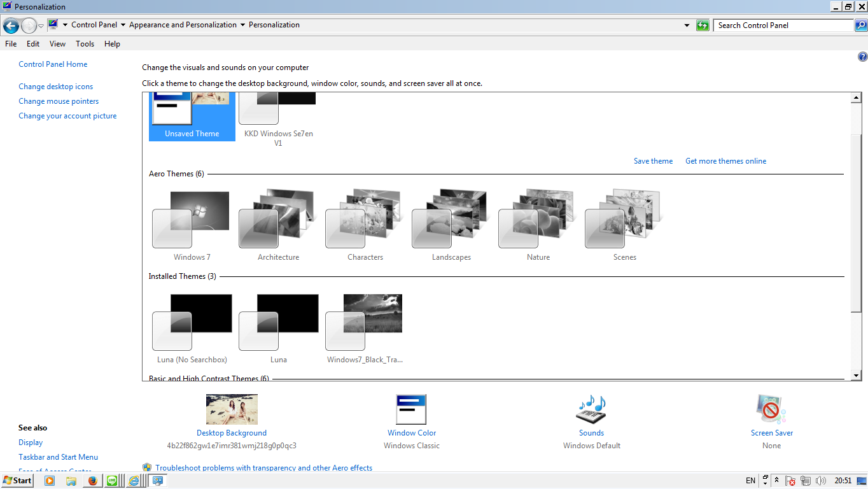Open the Edit menu
Image resolution: width=868 pixels, height=489 pixels.
pos(33,44)
